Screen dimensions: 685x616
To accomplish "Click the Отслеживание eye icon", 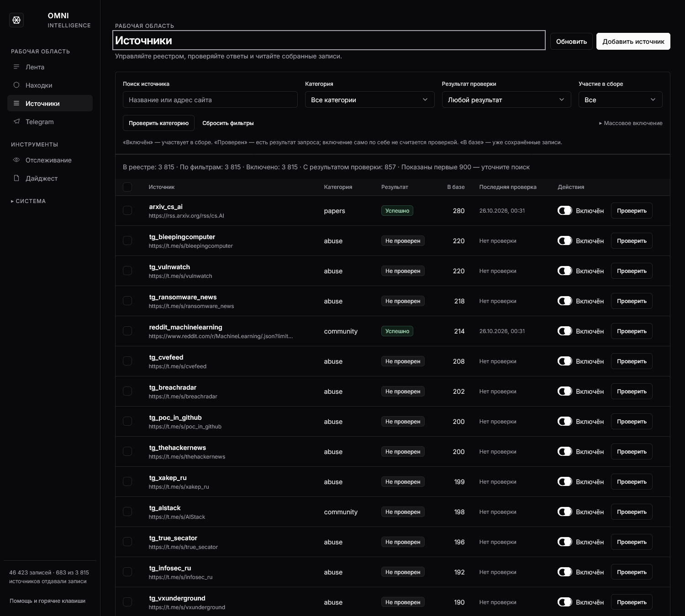I will [x=16, y=160].
